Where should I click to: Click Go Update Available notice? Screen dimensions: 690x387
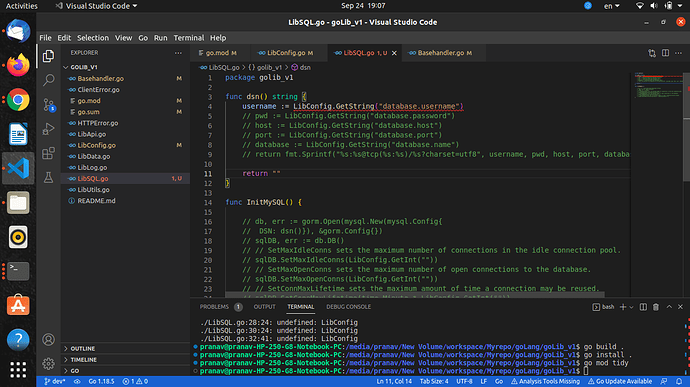[x=620, y=381]
